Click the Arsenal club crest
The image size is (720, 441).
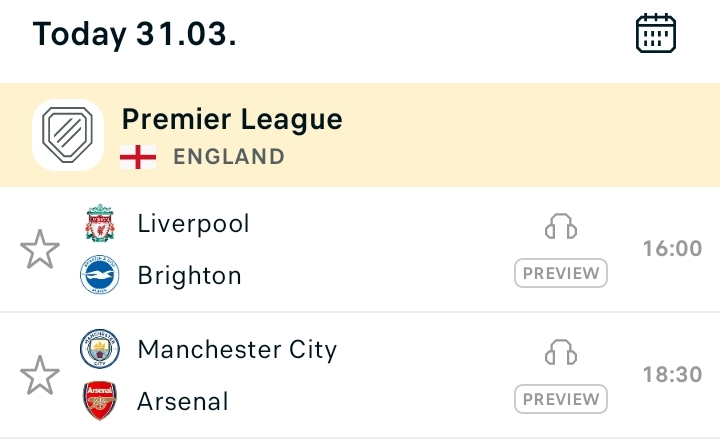click(x=100, y=401)
